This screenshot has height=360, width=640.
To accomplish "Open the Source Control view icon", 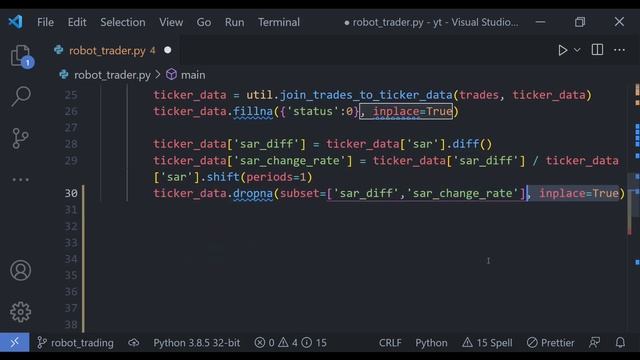I will (20, 139).
